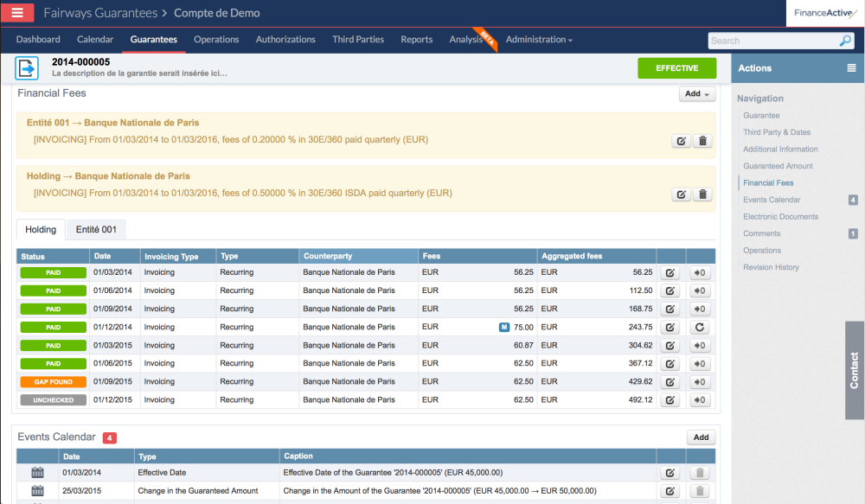Edit the 01/03/2014 fee row

[x=670, y=273]
